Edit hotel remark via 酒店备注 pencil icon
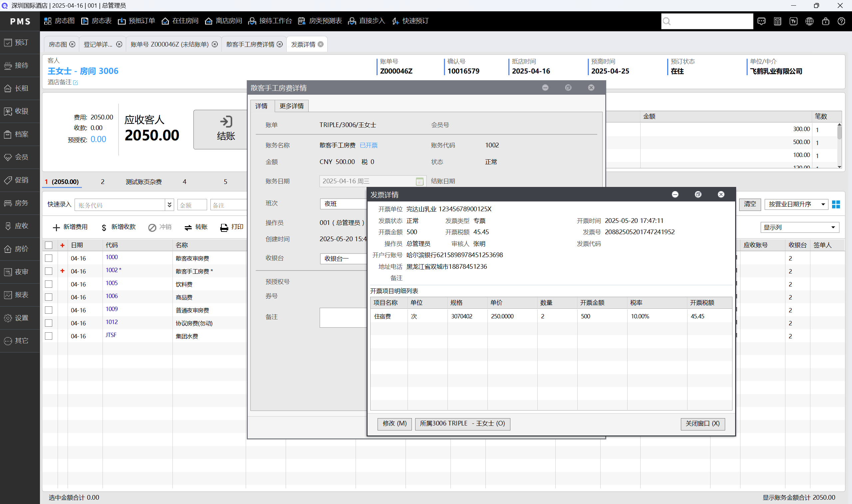 (76, 83)
